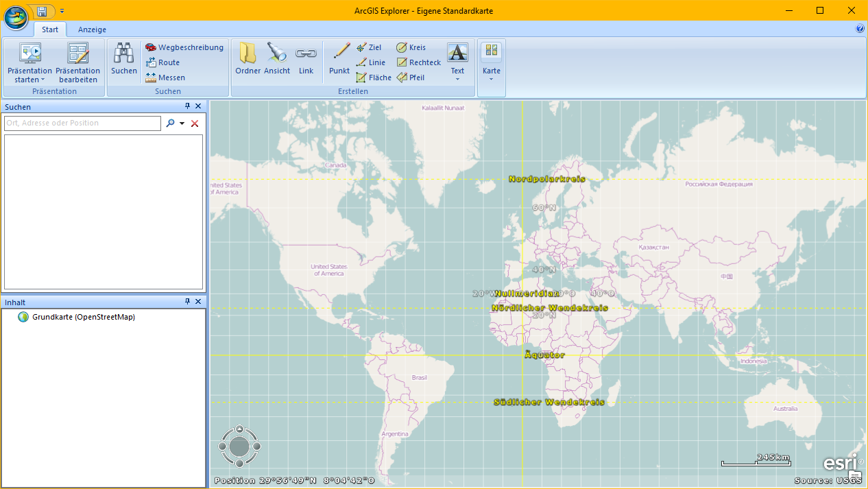Switch to the Anzeige tab
This screenshot has height=489, width=868.
point(92,29)
